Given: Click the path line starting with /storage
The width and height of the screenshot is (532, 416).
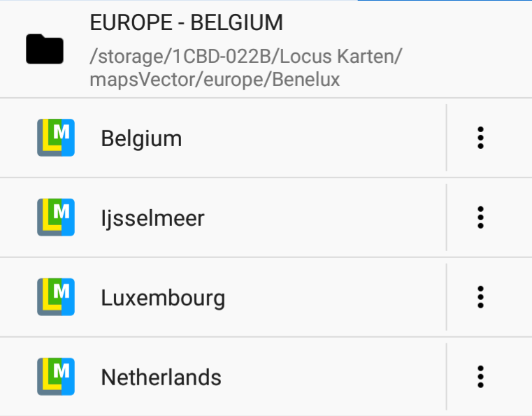Looking at the screenshot, I should (x=245, y=56).
